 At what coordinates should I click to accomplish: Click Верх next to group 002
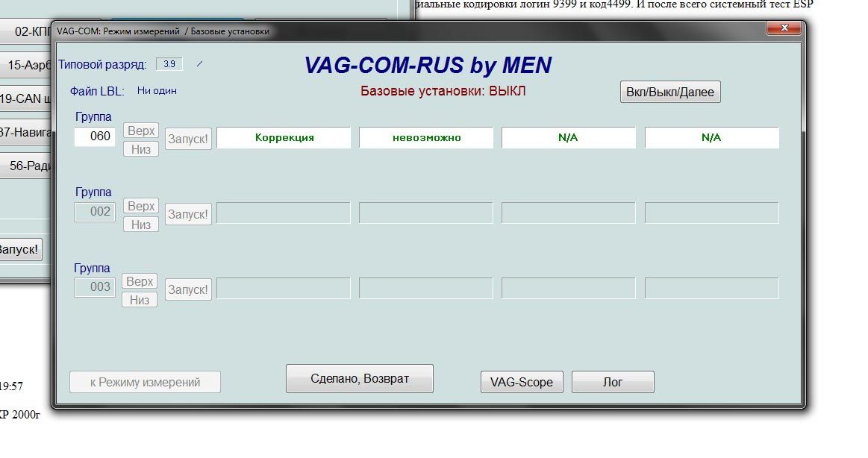(140, 206)
